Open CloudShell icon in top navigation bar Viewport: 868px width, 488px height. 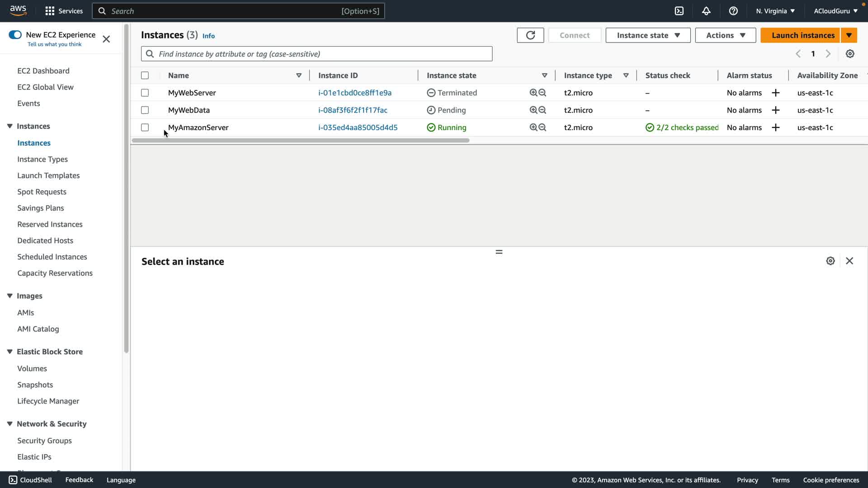[679, 11]
